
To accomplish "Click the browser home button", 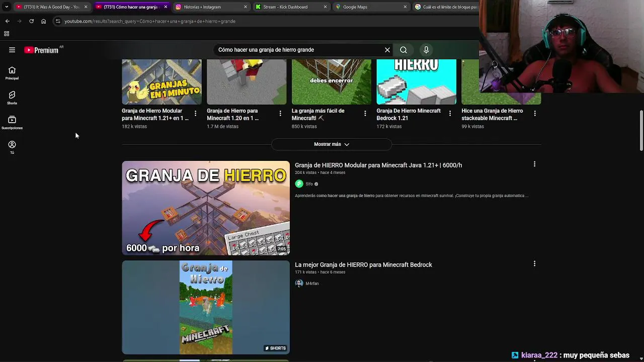I will 43,21.
